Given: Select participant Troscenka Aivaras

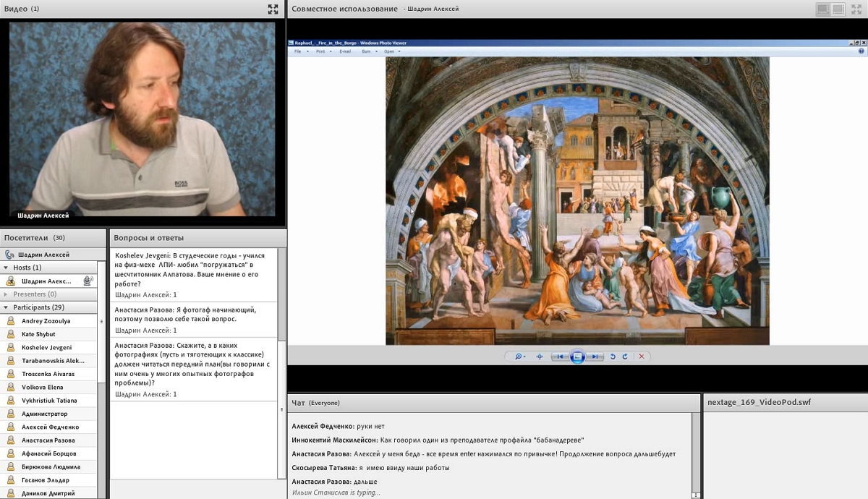Looking at the screenshot, I should 48,374.
